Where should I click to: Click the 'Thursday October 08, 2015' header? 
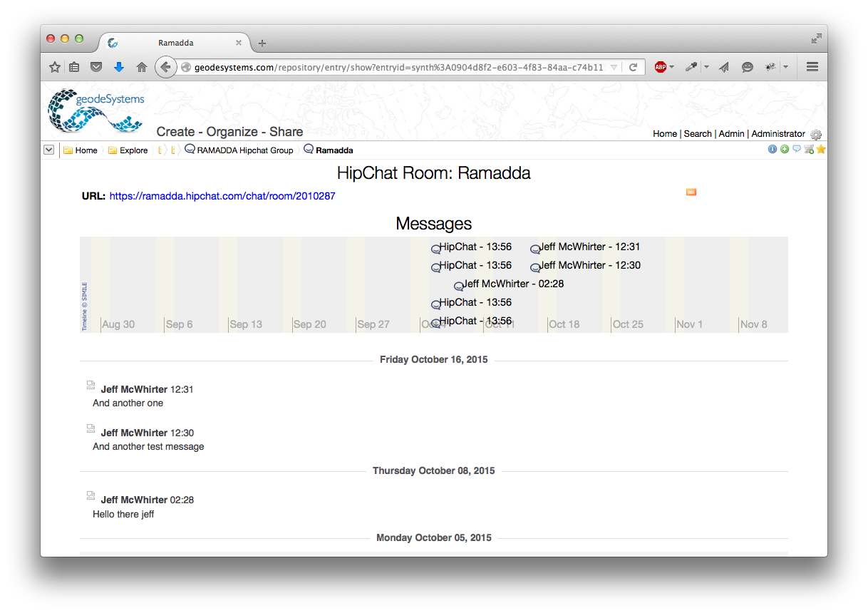click(x=434, y=471)
